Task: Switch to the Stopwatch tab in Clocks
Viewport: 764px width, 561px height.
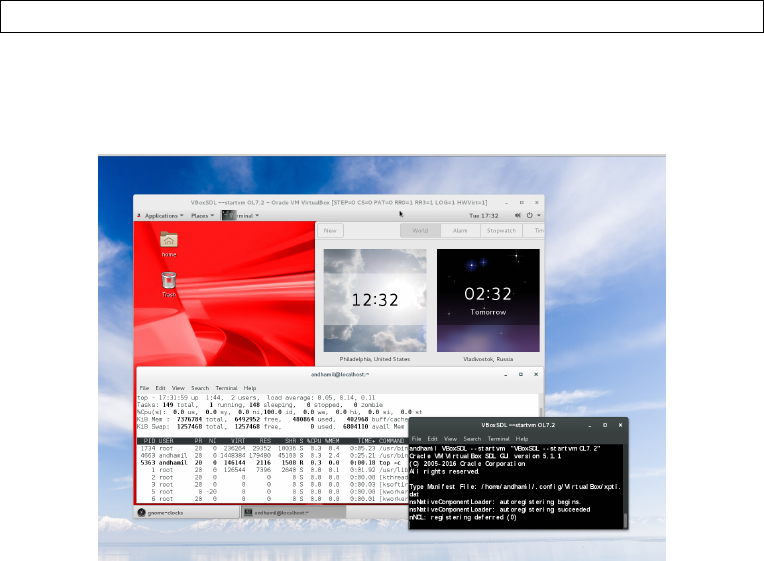Action: click(501, 231)
